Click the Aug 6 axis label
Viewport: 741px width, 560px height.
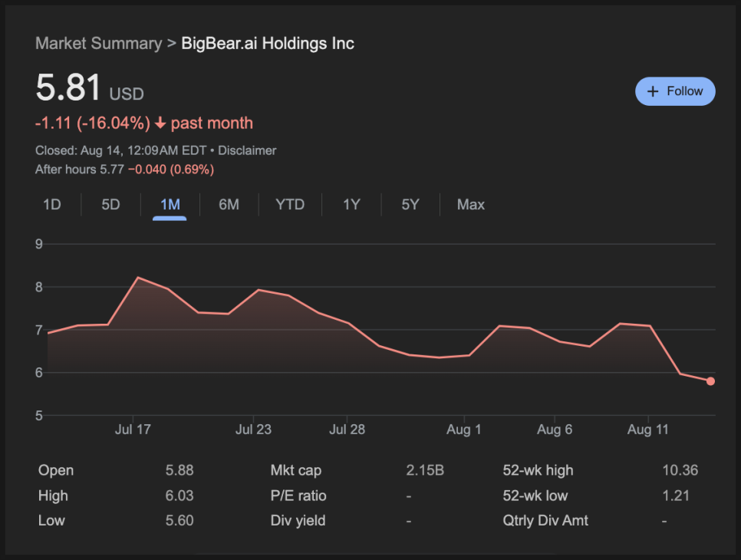coord(555,430)
